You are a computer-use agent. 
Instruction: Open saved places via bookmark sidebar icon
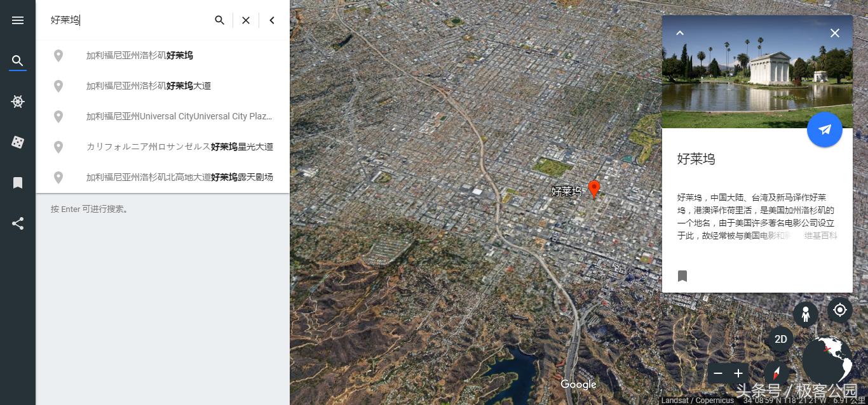click(x=18, y=182)
